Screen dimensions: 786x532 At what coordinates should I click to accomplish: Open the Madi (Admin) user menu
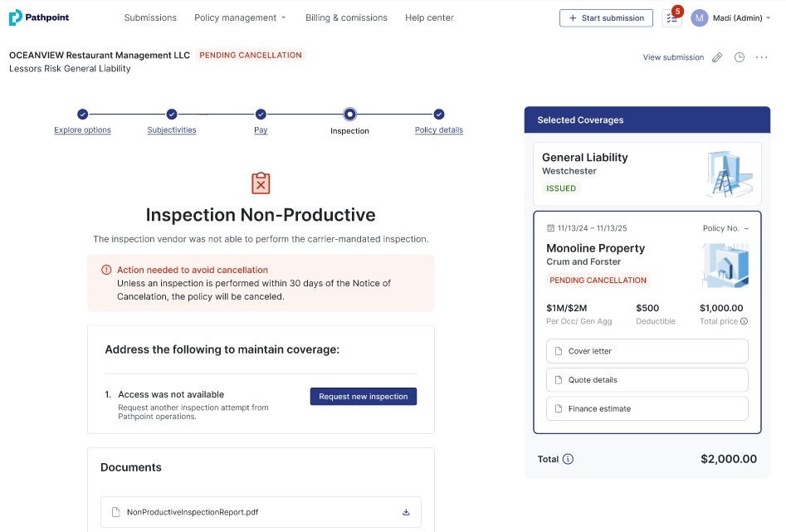(x=730, y=18)
